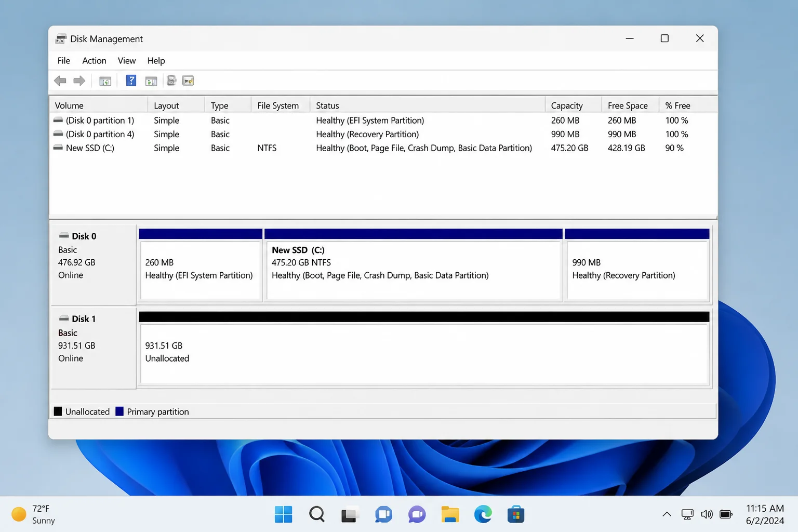Image resolution: width=798 pixels, height=532 pixels.
Task: Select the 990 MB Recovery Partition block
Action: tap(637, 265)
